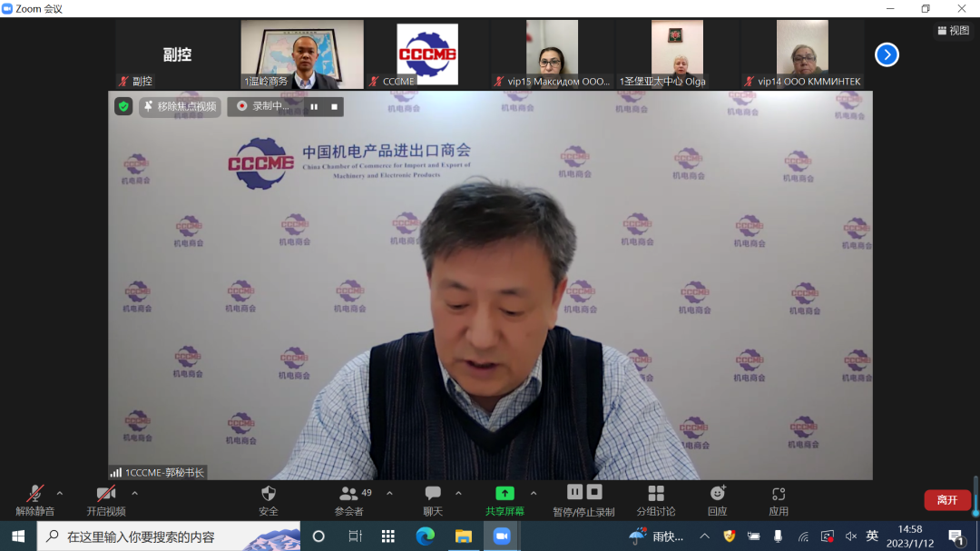Image resolution: width=980 pixels, height=551 pixels.
Task: Open weather widget 雨快 on taskbar
Action: [x=656, y=536]
